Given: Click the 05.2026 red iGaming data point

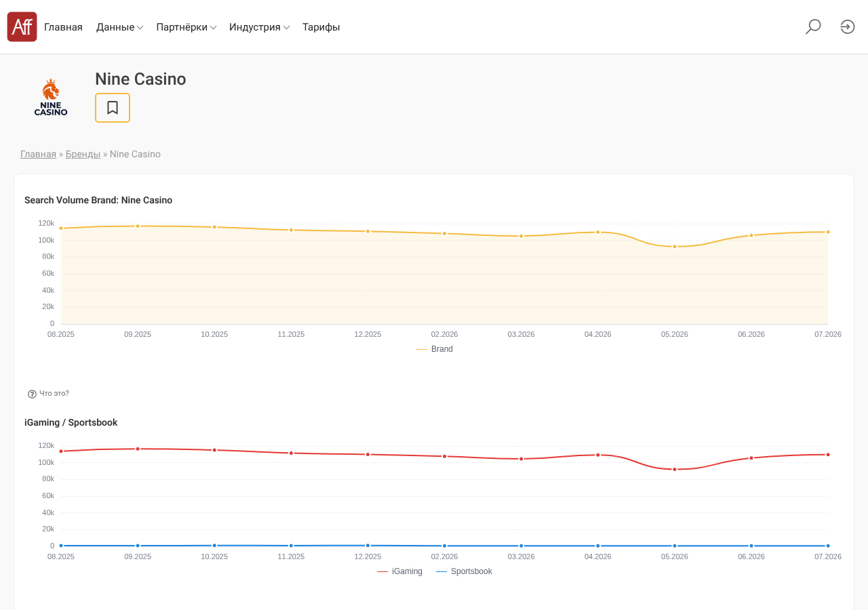Looking at the screenshot, I should (x=675, y=469).
